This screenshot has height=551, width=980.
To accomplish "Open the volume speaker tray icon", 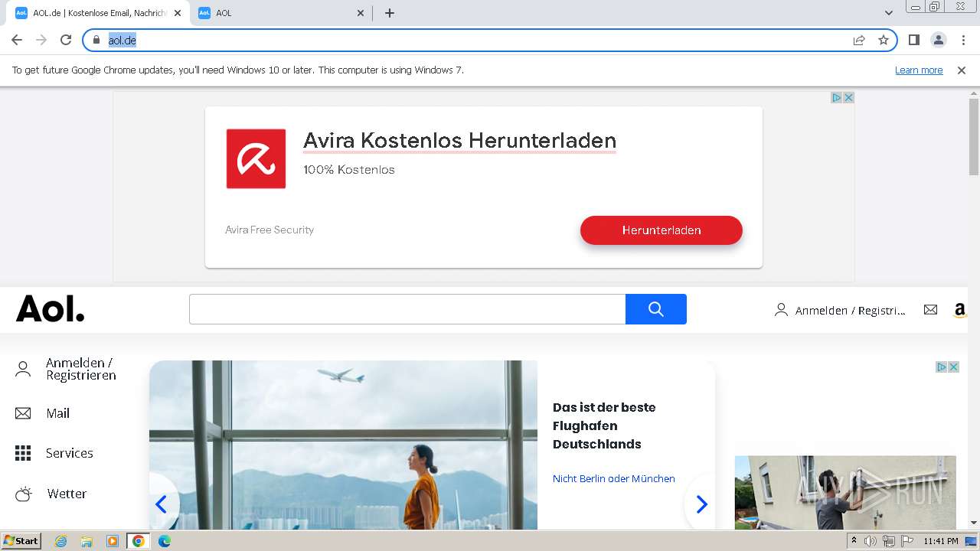I will click(x=871, y=541).
